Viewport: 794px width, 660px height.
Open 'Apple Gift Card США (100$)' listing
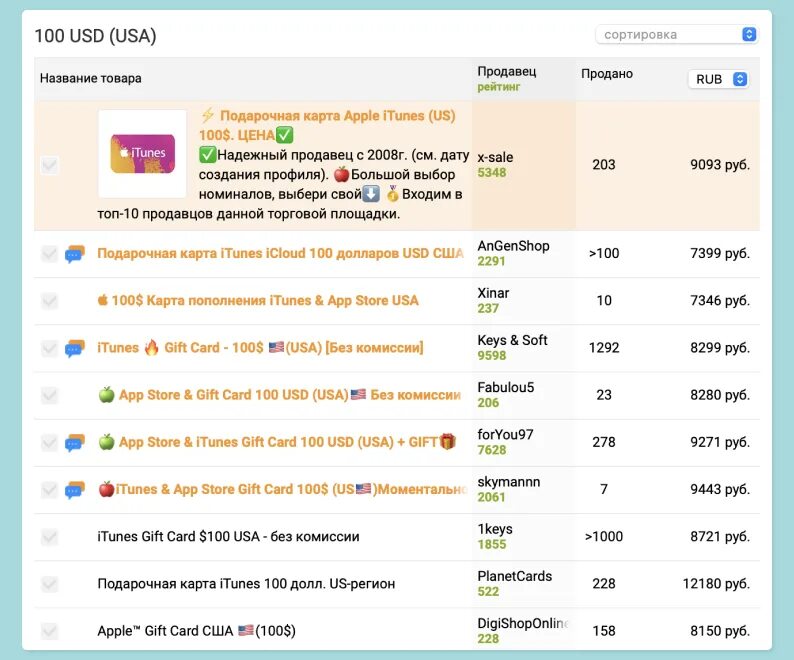[x=196, y=631]
